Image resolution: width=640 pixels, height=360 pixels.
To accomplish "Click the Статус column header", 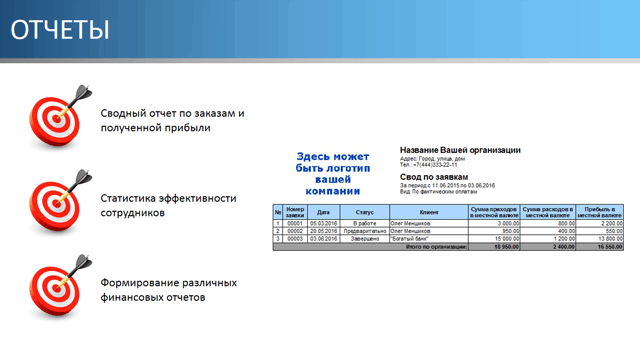I will pos(364,212).
